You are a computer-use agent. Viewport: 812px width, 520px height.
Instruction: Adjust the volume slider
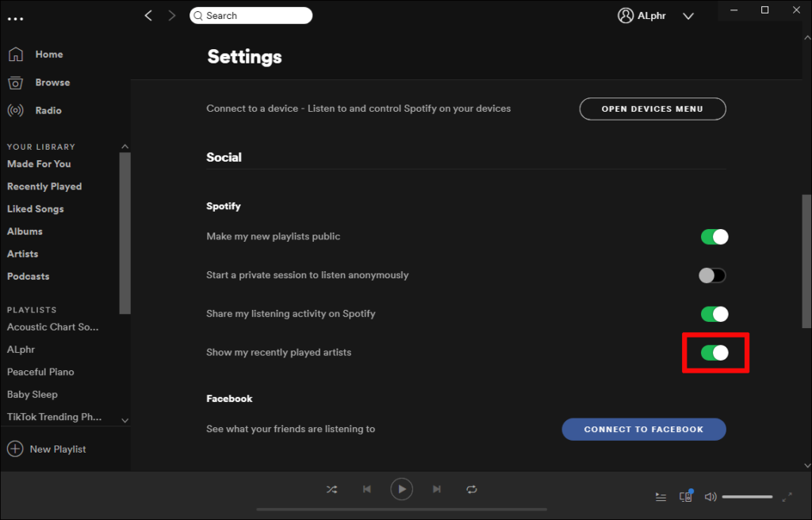point(745,496)
